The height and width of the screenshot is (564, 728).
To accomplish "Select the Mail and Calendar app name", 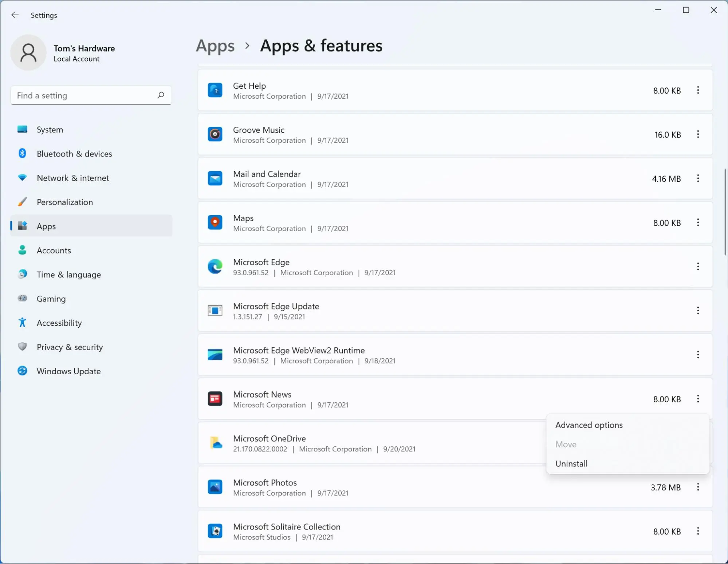I will [267, 174].
